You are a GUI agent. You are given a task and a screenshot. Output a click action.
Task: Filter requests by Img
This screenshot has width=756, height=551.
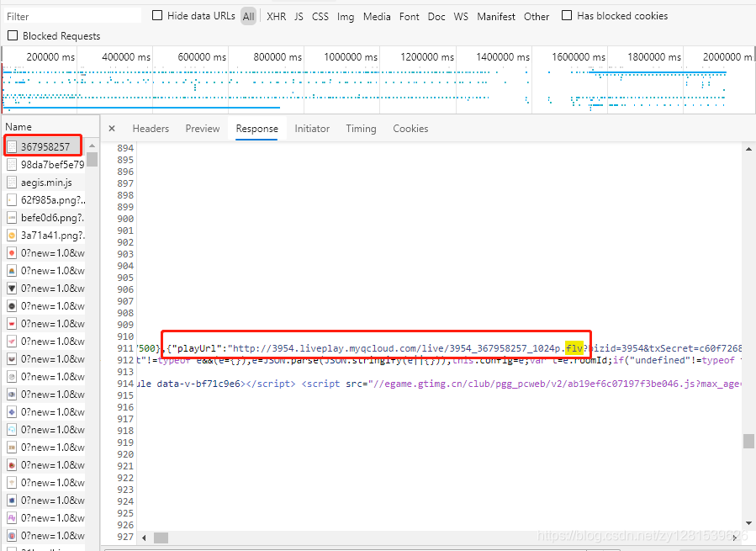[346, 17]
